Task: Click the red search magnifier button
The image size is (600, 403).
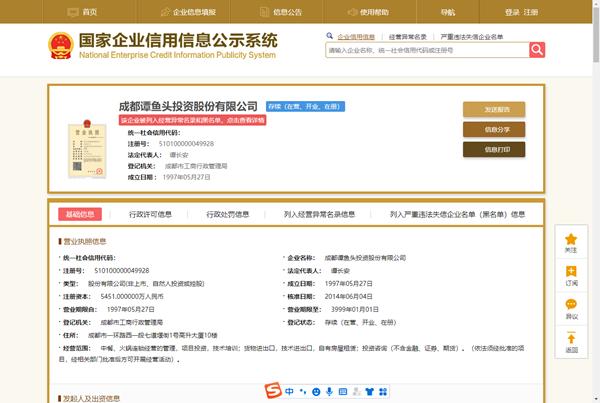Action: click(x=537, y=50)
